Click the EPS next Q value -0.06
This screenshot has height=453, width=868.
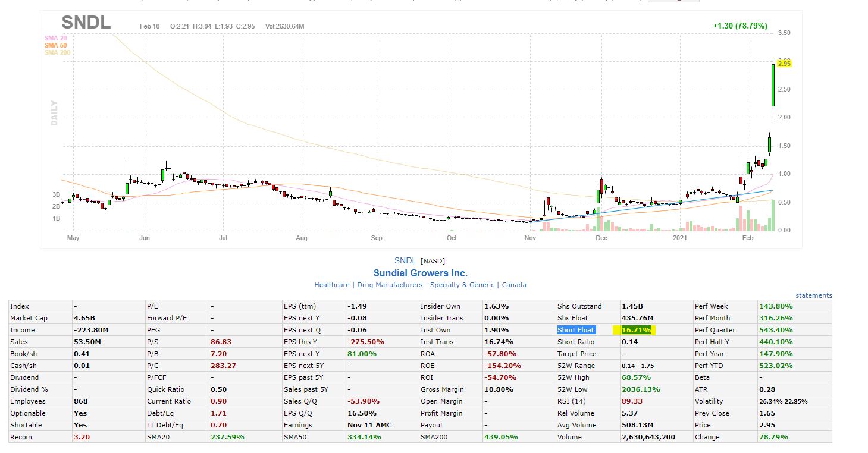(x=356, y=330)
